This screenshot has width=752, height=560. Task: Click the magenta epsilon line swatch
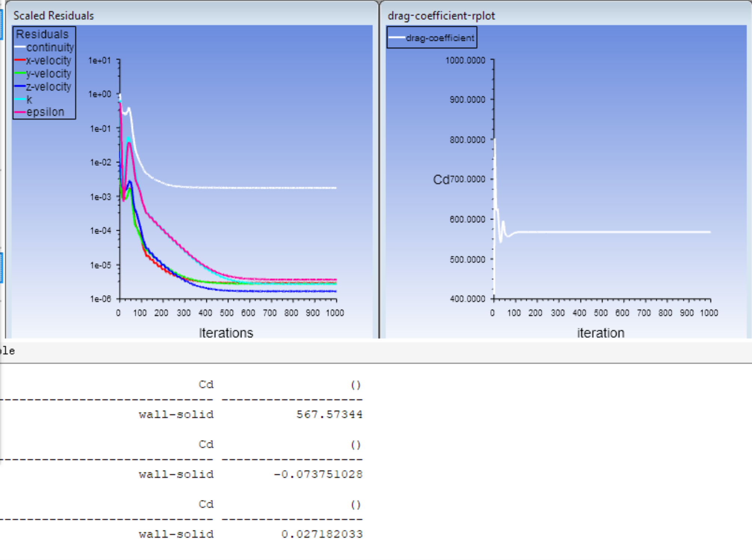click(20, 112)
